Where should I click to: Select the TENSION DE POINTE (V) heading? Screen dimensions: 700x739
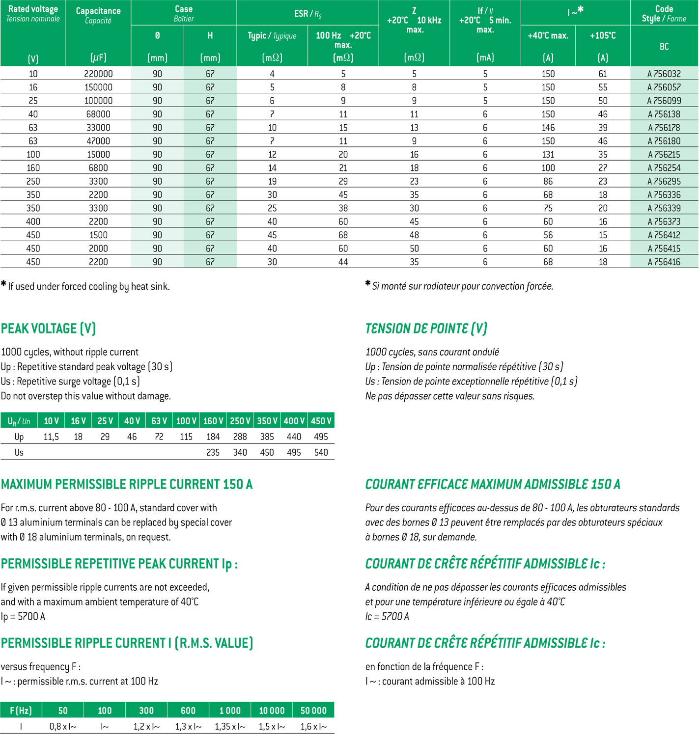426,328
